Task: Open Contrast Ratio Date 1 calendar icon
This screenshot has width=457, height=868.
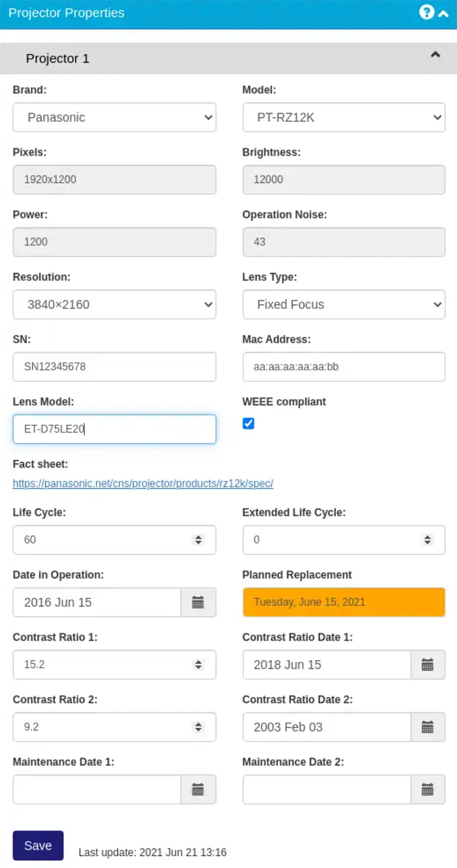Action: [428, 665]
